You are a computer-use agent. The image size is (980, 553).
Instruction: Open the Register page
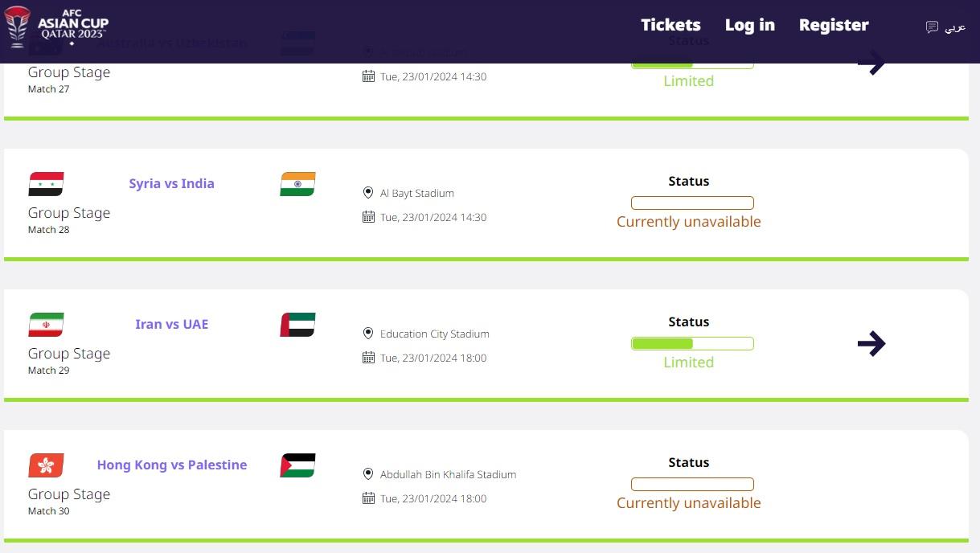(833, 25)
